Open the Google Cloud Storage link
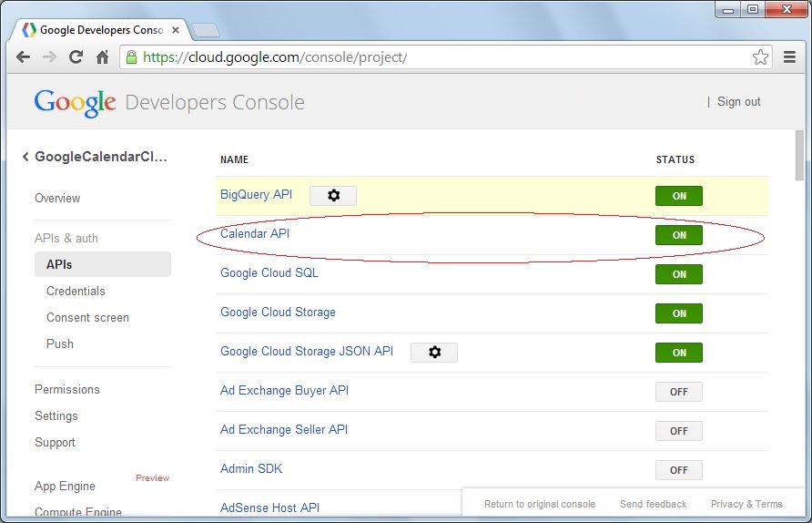The image size is (812, 523). click(278, 312)
